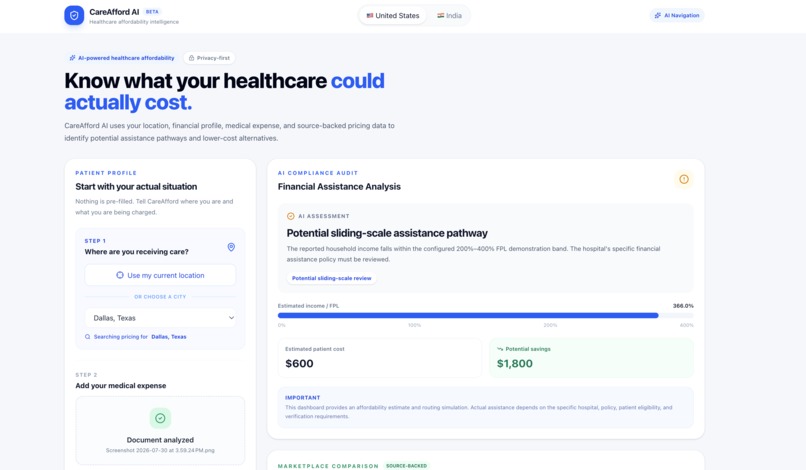This screenshot has height=470, width=806.
Task: Open the Dallas, Texas city dropdown
Action: [x=160, y=318]
